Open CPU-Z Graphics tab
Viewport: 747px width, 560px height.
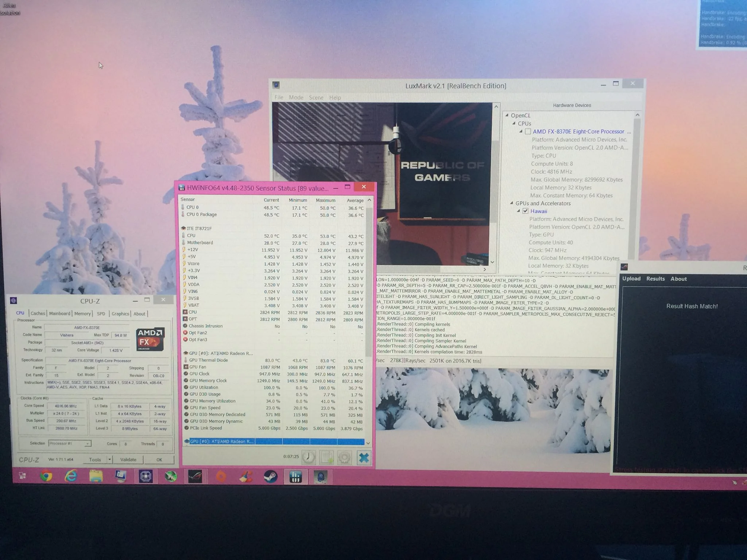(120, 314)
